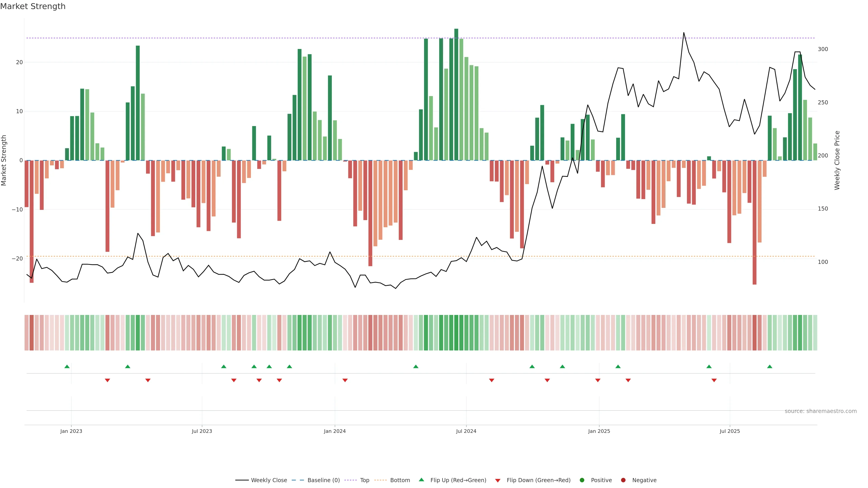Click Flip Up green triangle legend icon

coord(421,480)
